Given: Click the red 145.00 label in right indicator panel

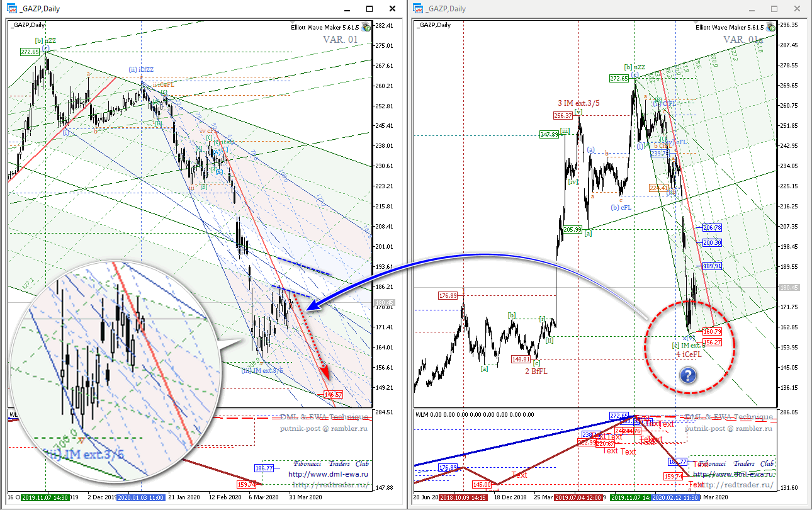Looking at the screenshot, I should tap(482, 484).
